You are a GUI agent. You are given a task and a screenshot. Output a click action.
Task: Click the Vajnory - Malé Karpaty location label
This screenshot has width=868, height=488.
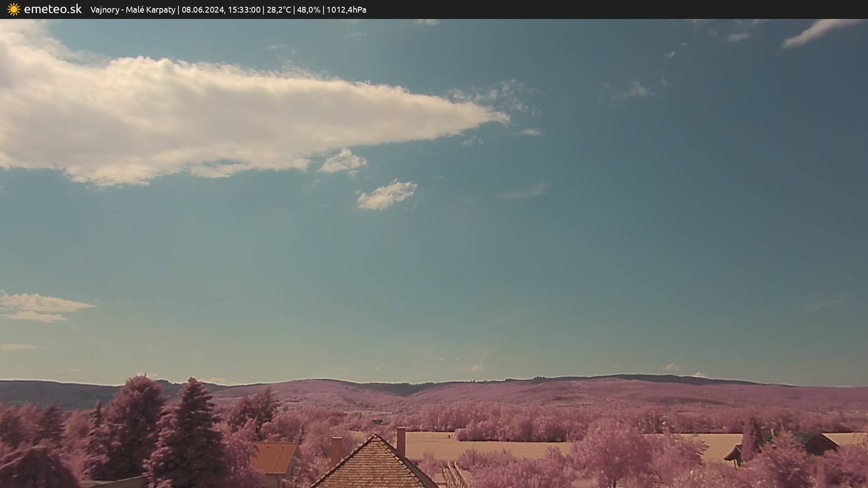coord(132,10)
